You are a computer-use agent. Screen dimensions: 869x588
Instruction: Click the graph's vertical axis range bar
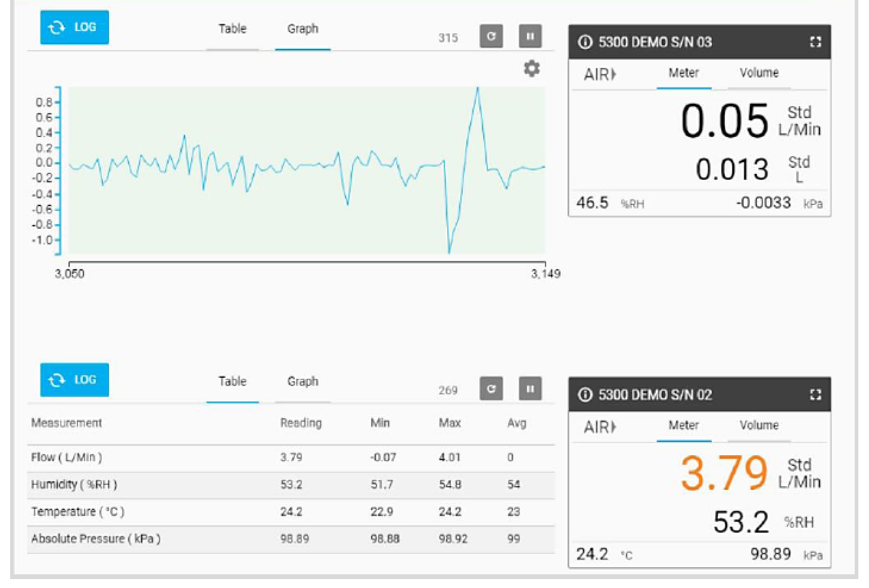[58, 170]
